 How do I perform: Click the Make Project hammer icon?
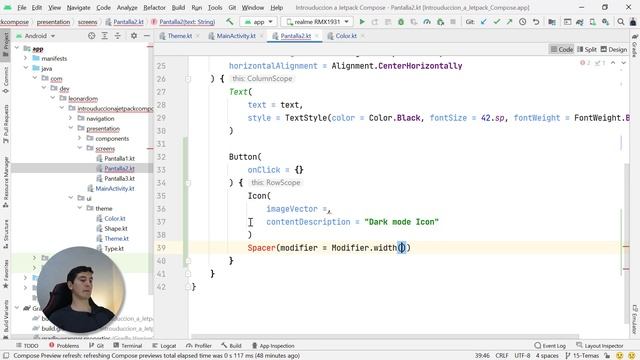(230, 22)
